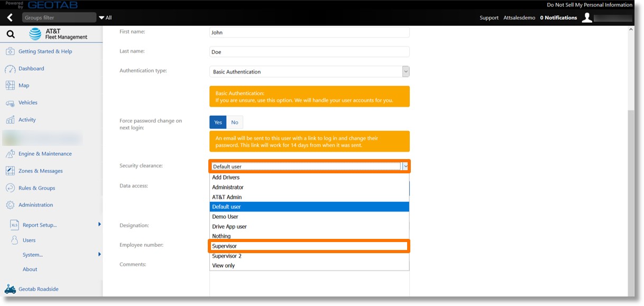
Task: Click the Groups filter search box
Action: (59, 18)
